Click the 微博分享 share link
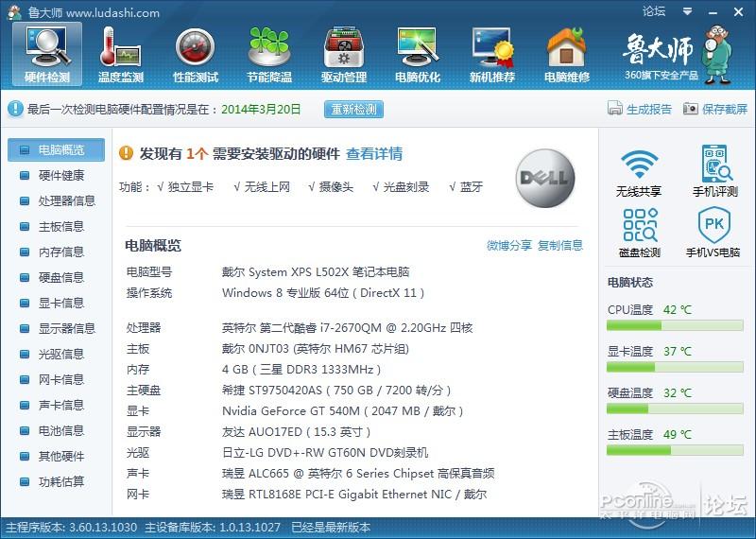 [x=509, y=245]
